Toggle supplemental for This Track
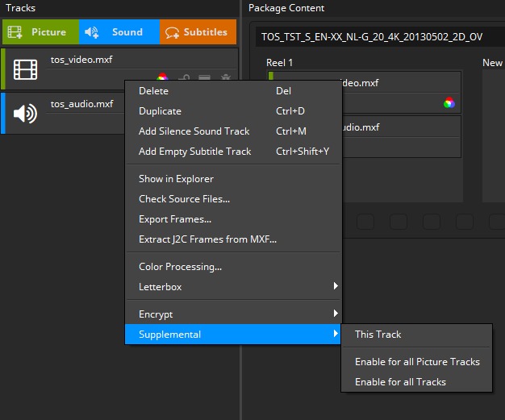This screenshot has width=505, height=420. 378,335
